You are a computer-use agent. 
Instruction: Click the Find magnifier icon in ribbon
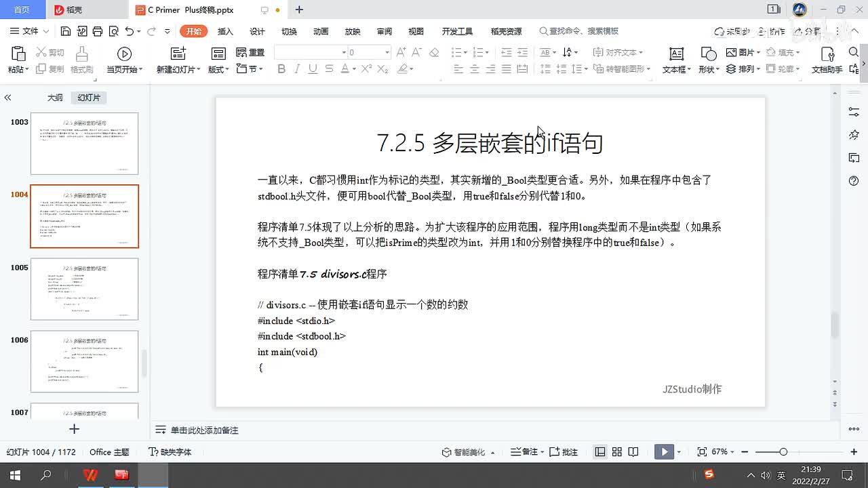point(854,53)
